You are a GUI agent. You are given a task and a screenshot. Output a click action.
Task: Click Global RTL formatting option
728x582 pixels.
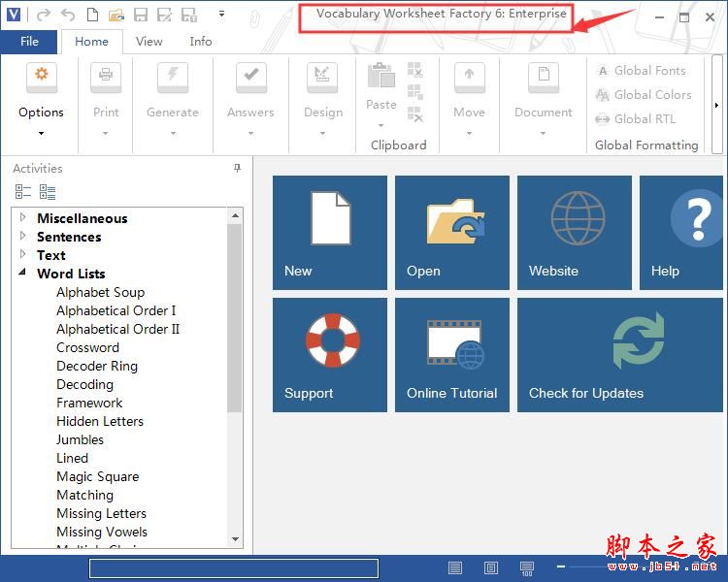[x=636, y=118]
